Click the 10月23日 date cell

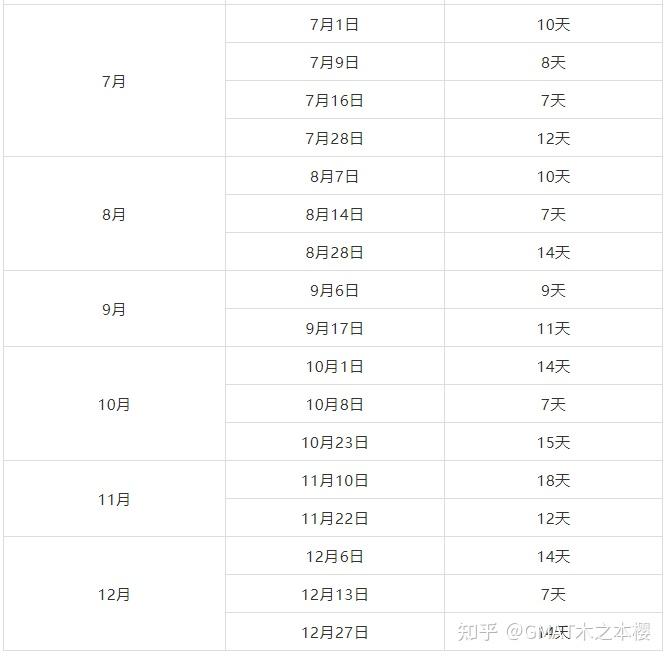[334, 442]
